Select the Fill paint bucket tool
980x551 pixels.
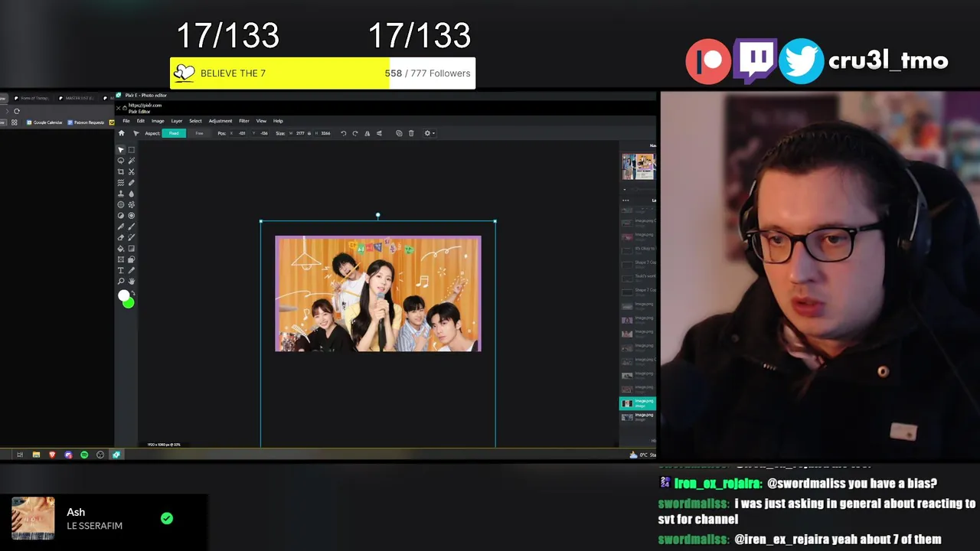point(120,248)
